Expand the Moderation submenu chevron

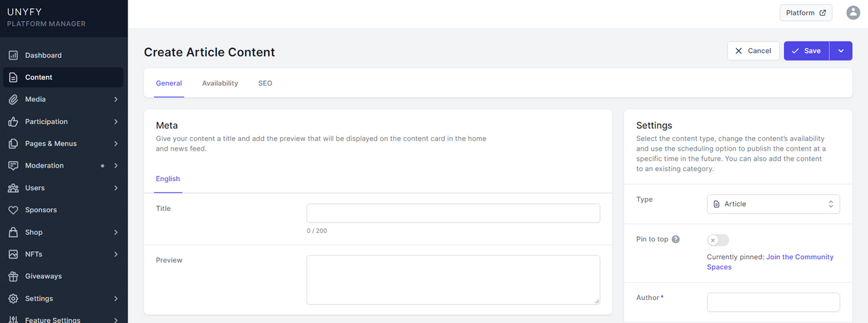coord(116,166)
